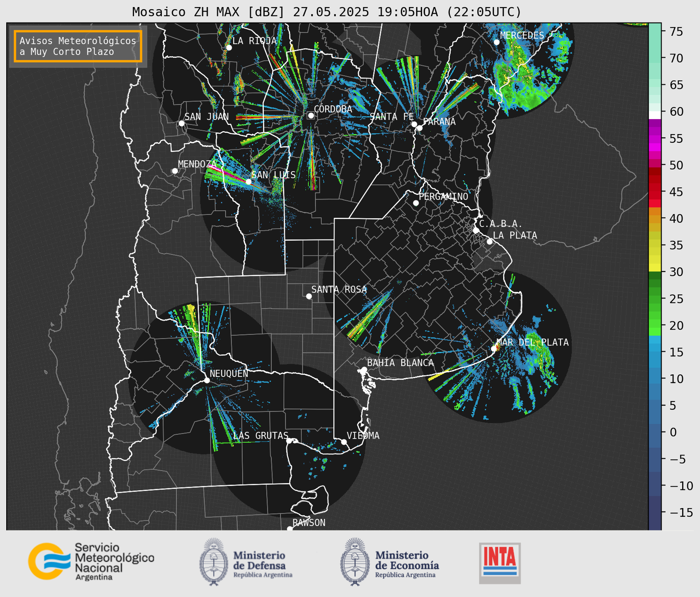Click the 'LA RIOJA' map label
The width and height of the screenshot is (700, 597).
(254, 41)
